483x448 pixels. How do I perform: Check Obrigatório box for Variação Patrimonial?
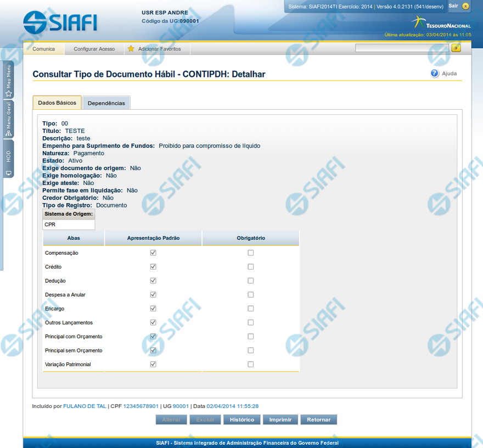click(250, 364)
